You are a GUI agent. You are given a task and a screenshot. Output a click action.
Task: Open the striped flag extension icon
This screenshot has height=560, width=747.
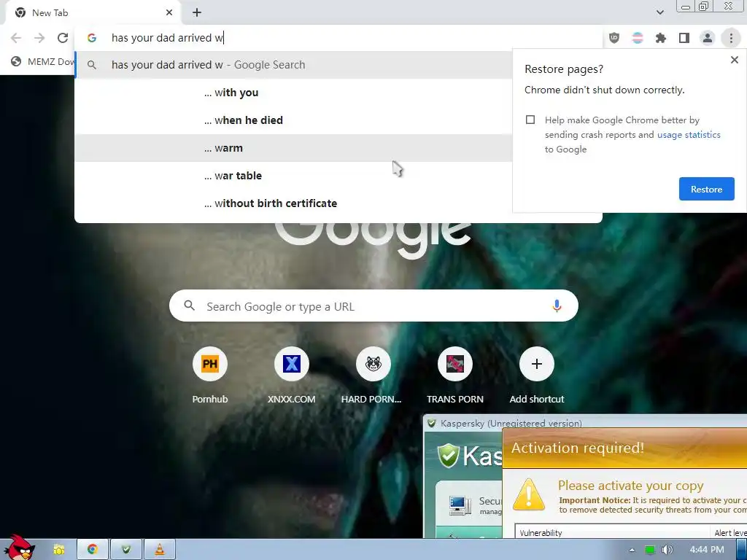point(637,38)
